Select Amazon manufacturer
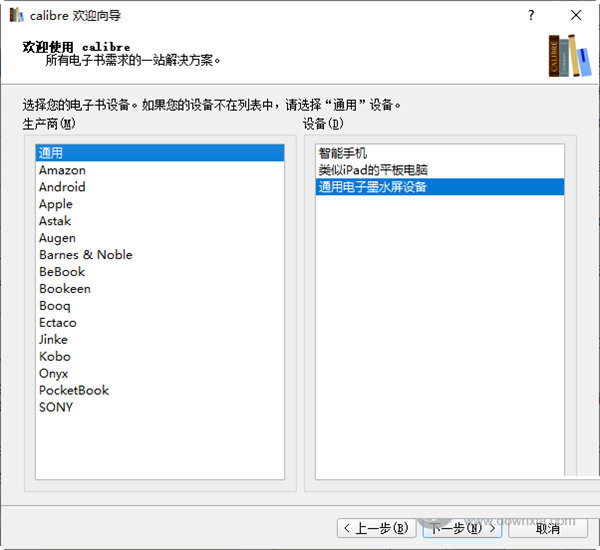Image resolution: width=600 pixels, height=550 pixels. tap(62, 170)
